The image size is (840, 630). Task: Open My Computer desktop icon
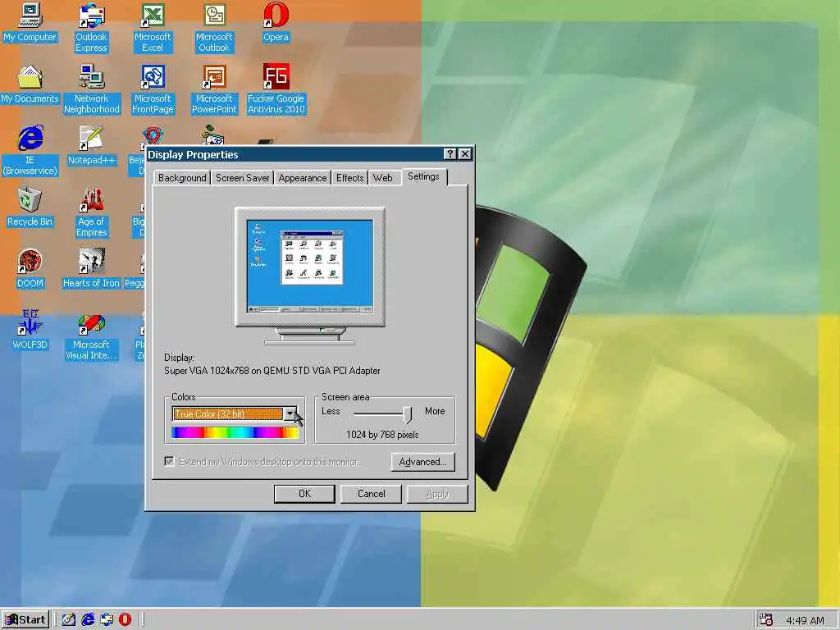click(30, 23)
